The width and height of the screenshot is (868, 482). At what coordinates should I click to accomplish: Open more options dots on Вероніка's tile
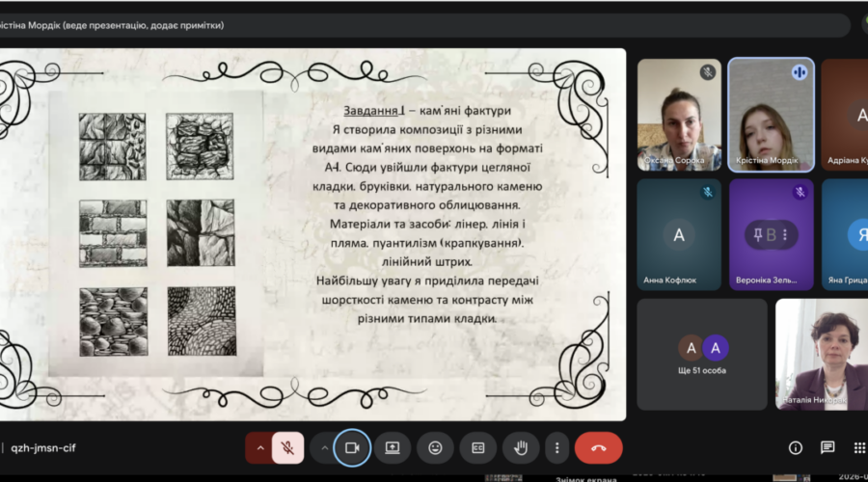click(x=785, y=234)
